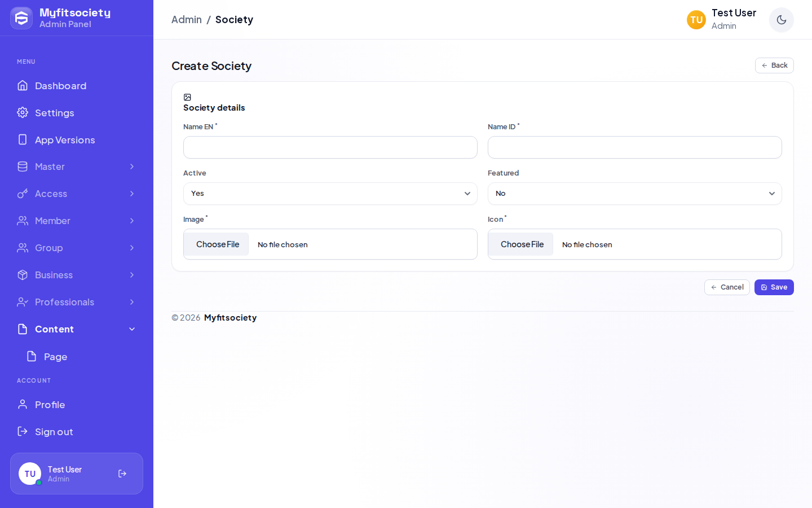Open the Active dropdown showing Yes
This screenshot has height=508, width=812.
(x=330, y=194)
